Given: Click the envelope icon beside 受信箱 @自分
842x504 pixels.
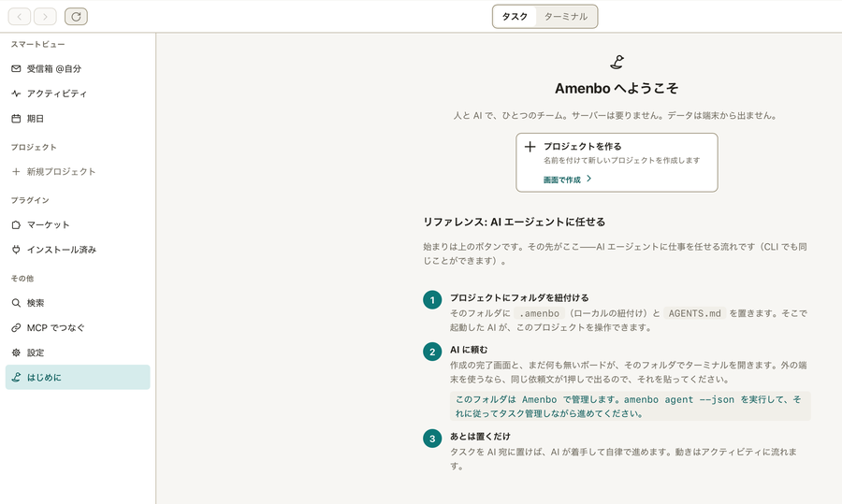Looking at the screenshot, I should [x=16, y=68].
